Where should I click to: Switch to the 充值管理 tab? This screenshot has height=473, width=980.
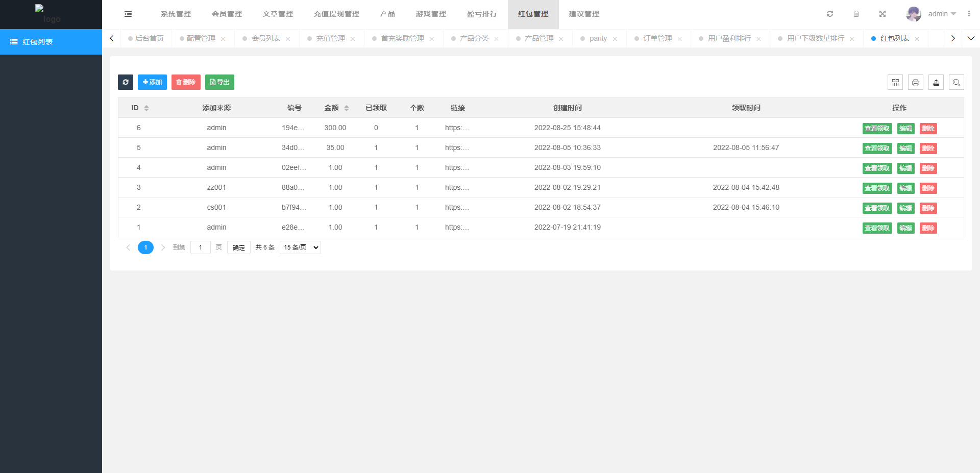330,38
